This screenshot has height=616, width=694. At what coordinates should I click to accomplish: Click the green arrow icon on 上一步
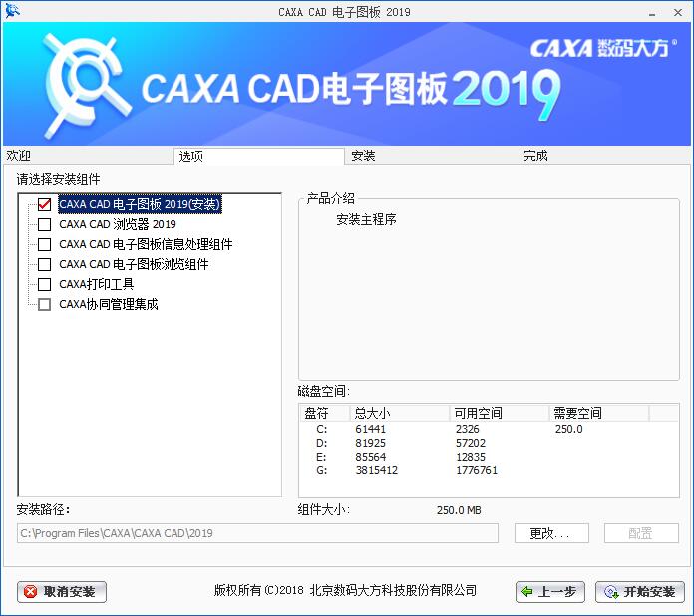click(x=527, y=592)
